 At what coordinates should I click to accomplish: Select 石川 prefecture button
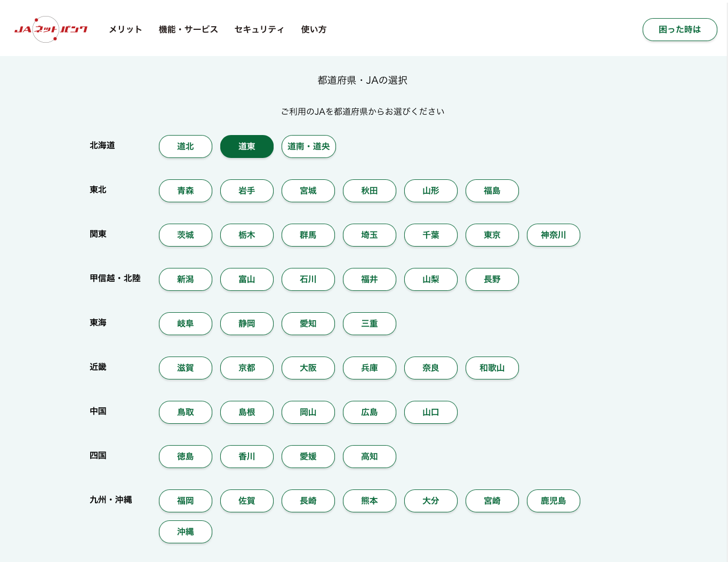pos(308,279)
